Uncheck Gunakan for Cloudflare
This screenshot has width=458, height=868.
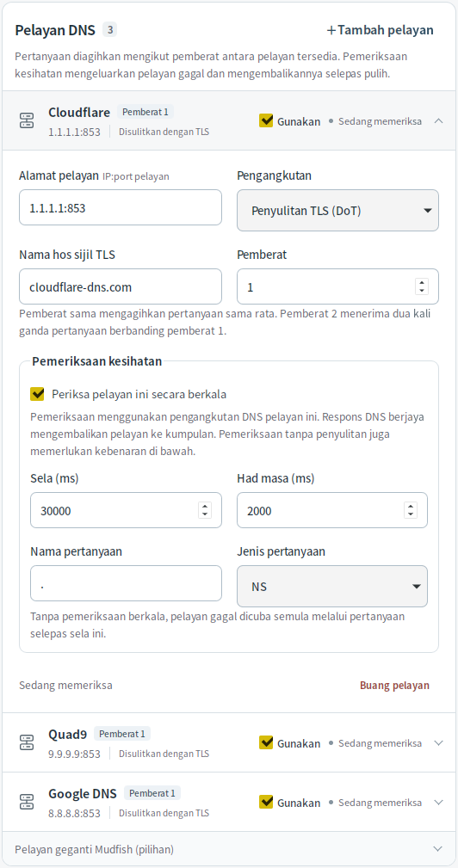click(x=266, y=120)
